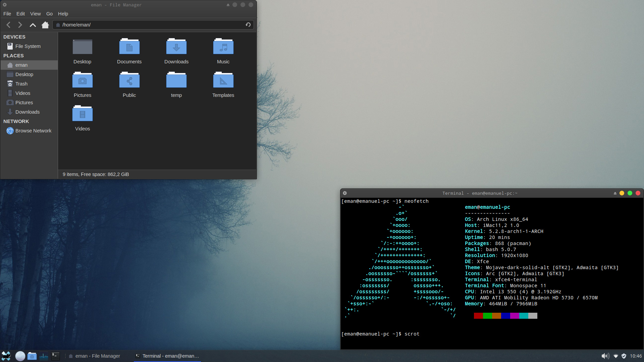Click the 'Memory: 464MiB / 7966MiB' line
The image size is (644, 362).
coord(501,304)
